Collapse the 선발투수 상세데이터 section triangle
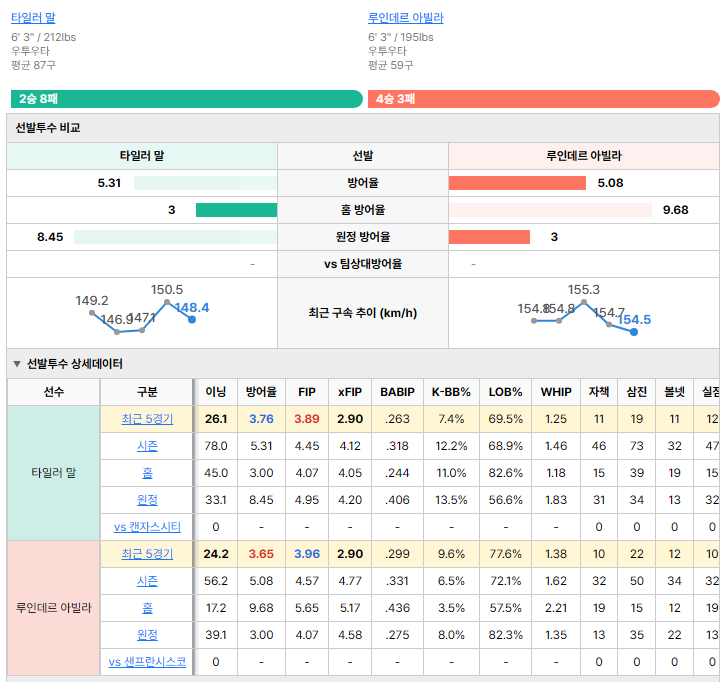 [17, 364]
